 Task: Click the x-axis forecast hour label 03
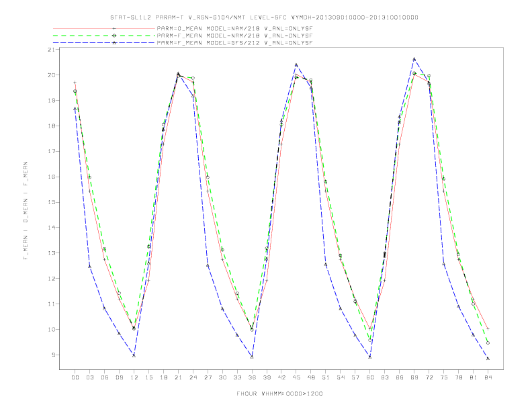point(89,377)
